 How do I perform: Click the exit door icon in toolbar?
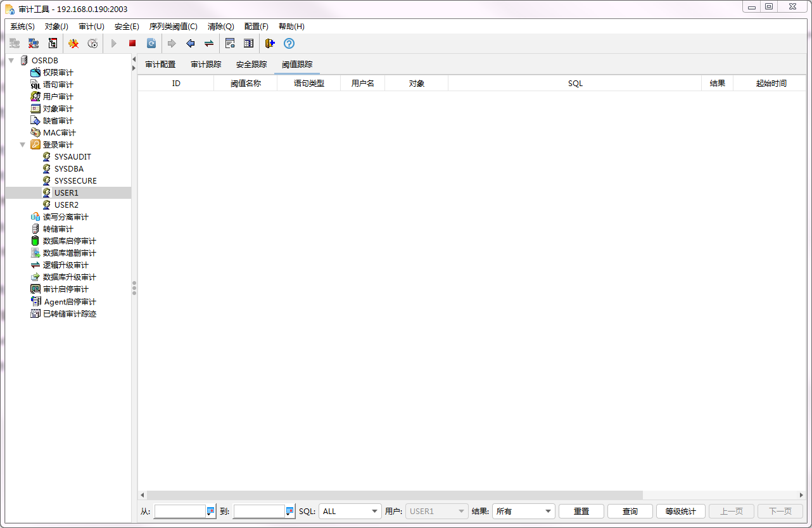tap(270, 43)
